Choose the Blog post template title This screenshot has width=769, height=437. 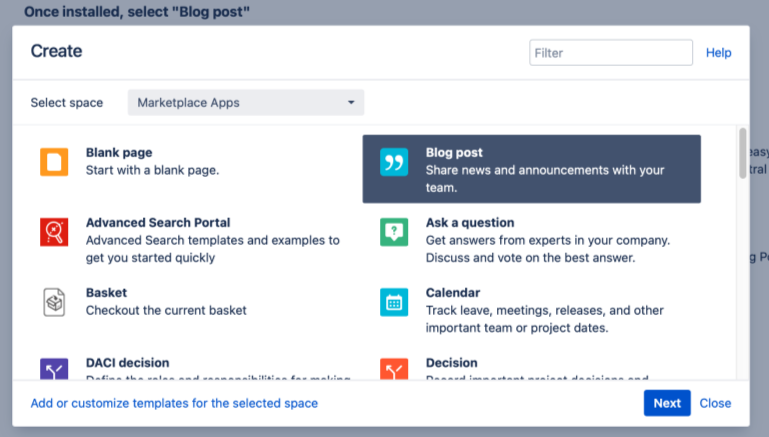[x=454, y=153]
